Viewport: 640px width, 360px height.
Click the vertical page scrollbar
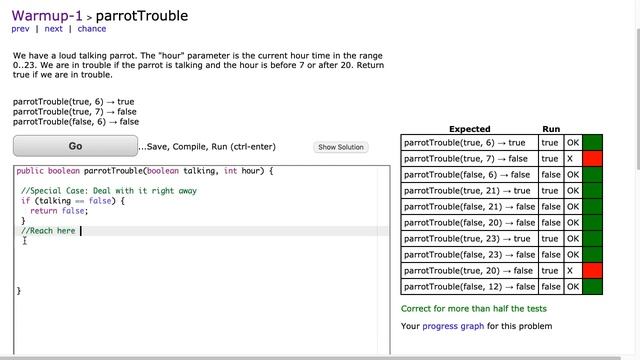click(638, 98)
